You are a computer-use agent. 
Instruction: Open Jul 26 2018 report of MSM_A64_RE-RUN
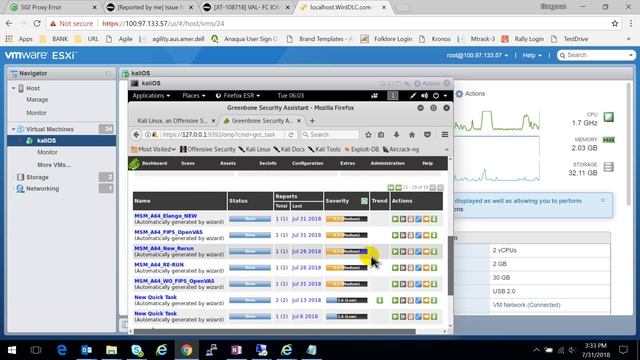pos(306,268)
